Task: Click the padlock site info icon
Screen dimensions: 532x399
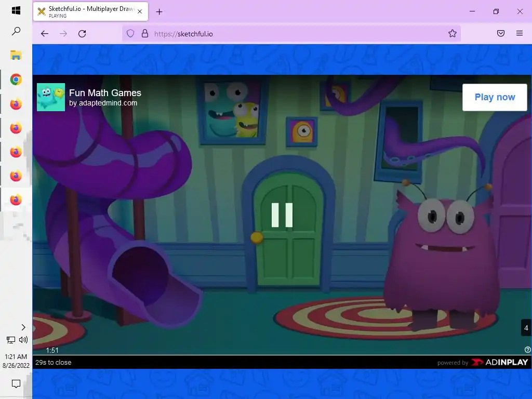Action: [145, 33]
